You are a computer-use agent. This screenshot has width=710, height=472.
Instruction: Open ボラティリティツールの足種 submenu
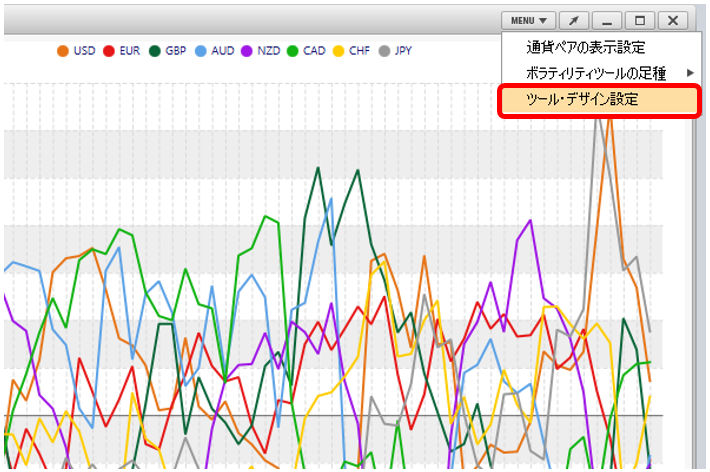point(600,73)
